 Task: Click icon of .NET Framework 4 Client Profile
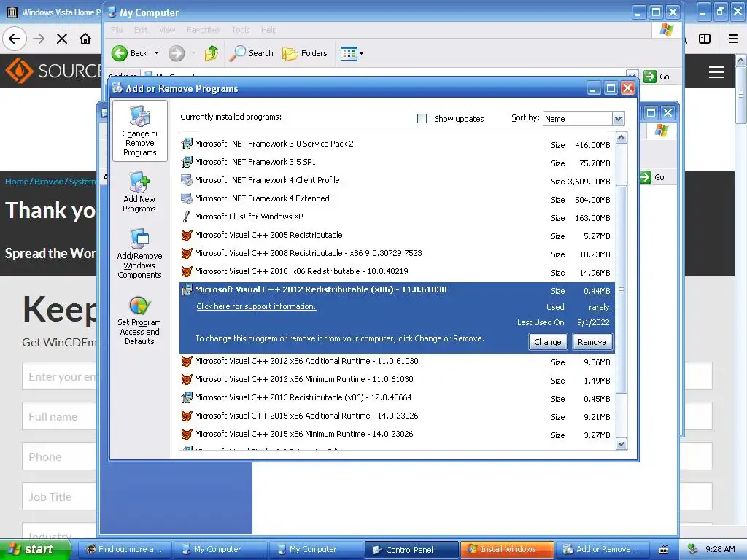click(x=186, y=180)
